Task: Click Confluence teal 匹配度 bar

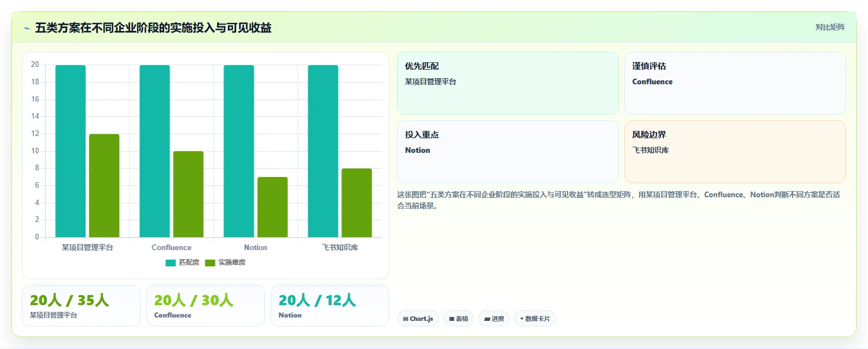Action: pos(155,151)
